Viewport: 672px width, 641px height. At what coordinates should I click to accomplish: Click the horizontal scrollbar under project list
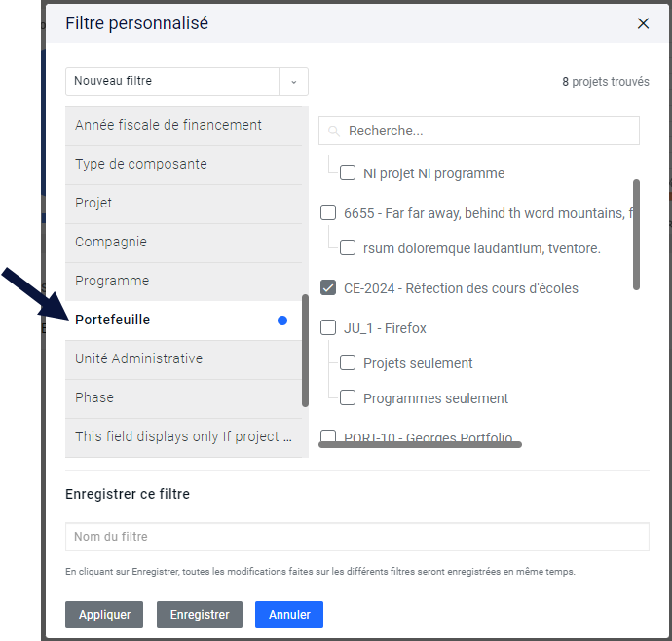420,444
